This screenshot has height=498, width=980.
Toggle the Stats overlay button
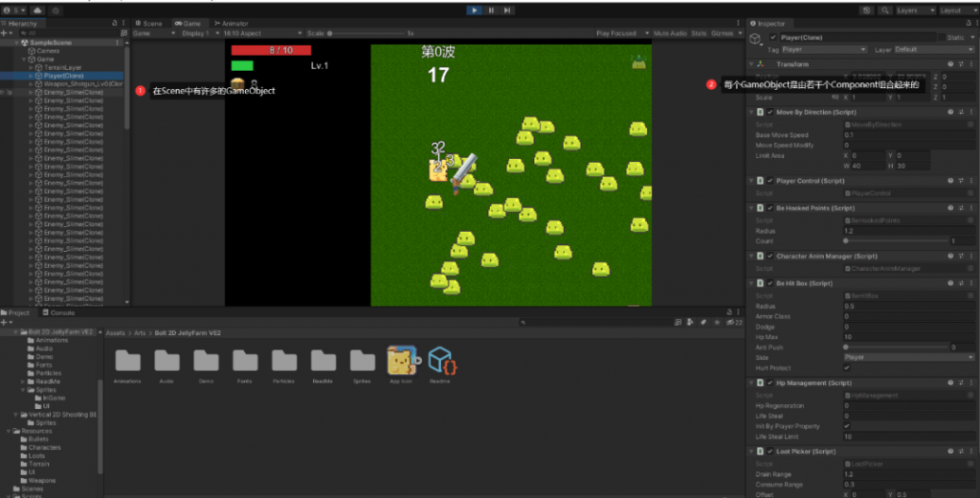[699, 34]
